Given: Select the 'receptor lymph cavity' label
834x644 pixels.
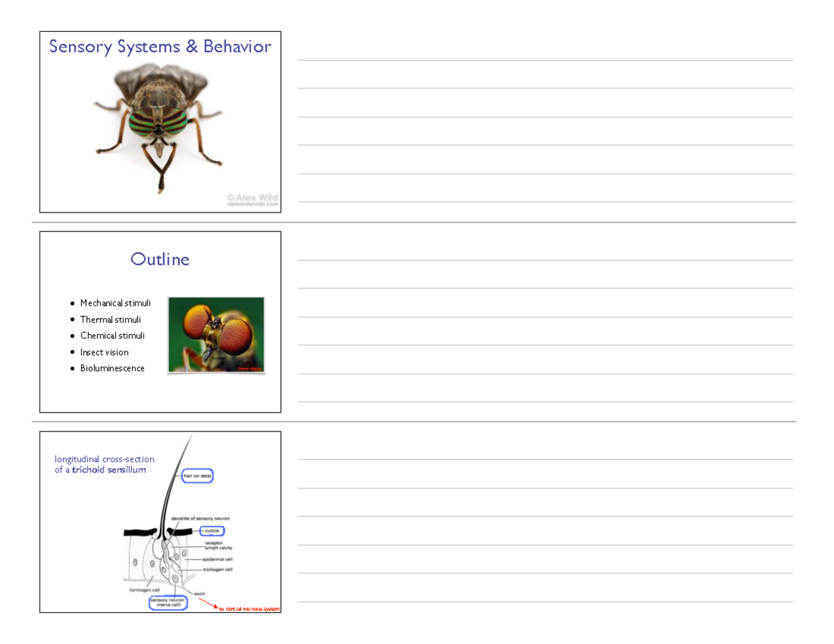Looking at the screenshot, I should [218, 545].
